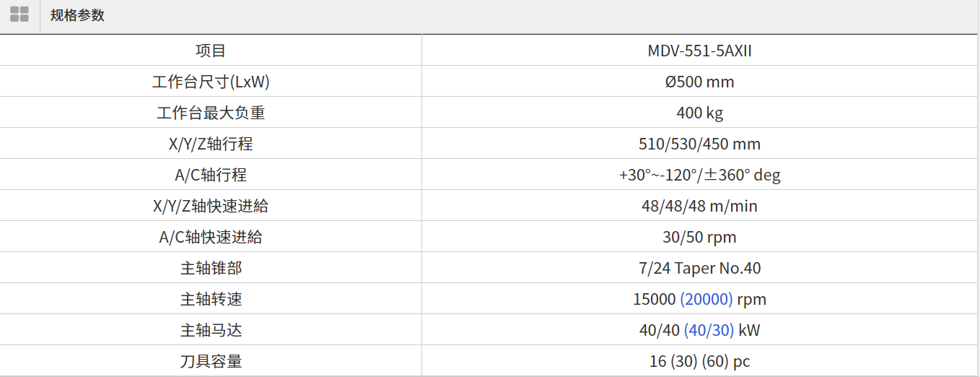Click the 工作台尺寸(LxW) row label

pos(211,82)
